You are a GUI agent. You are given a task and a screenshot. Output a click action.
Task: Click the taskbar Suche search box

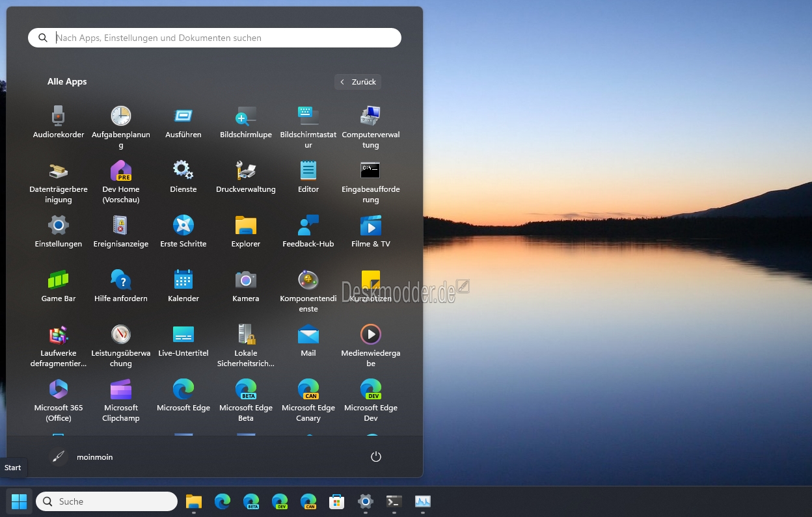tap(107, 501)
